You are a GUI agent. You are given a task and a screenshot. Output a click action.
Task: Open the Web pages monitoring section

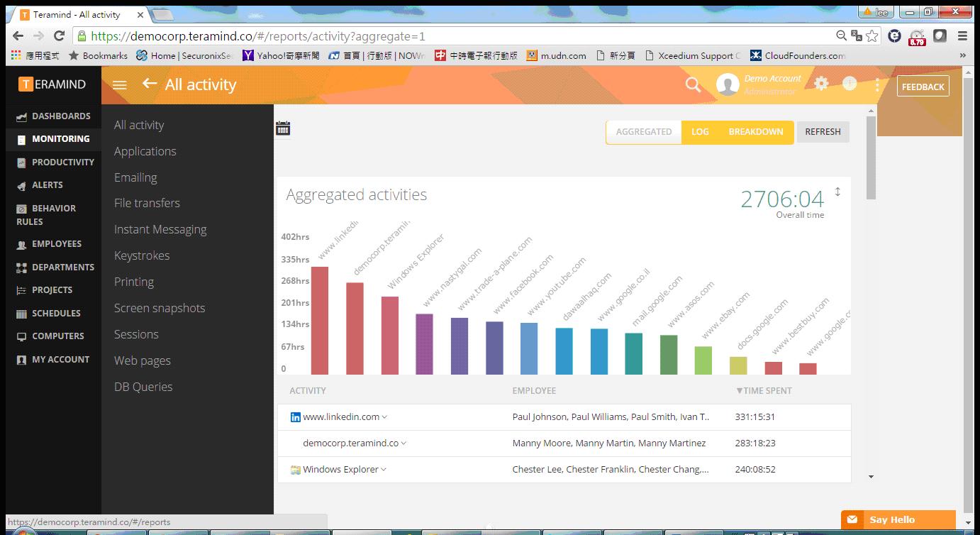[x=142, y=360]
